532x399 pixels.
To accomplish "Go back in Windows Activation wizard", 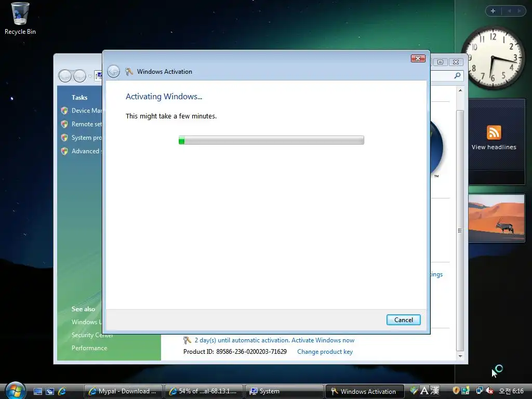I will [x=113, y=71].
